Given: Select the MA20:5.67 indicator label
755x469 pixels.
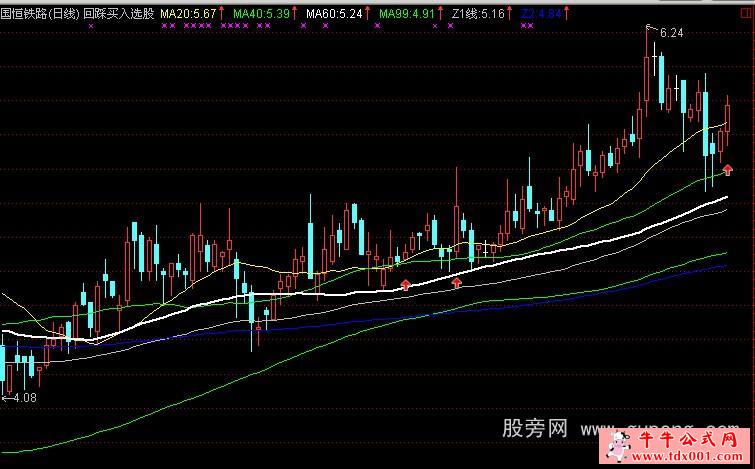Looking at the screenshot, I should (187, 15).
